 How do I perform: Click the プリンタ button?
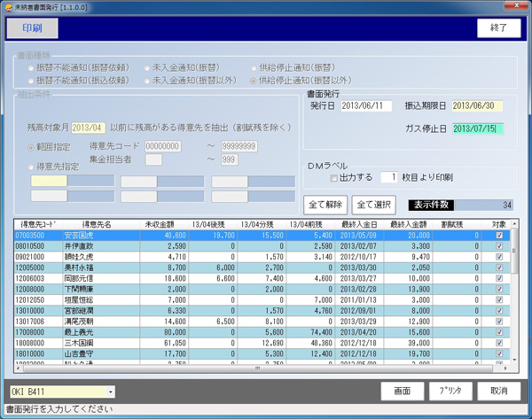[x=444, y=391]
